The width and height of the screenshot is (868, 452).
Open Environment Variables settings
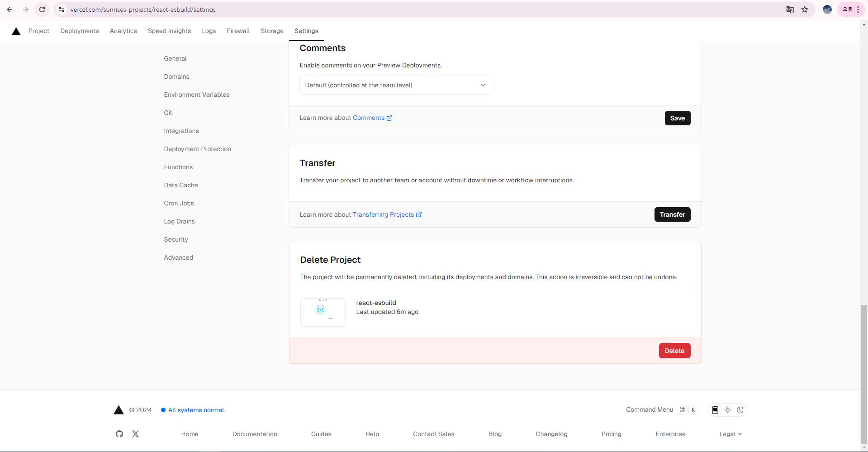point(197,95)
